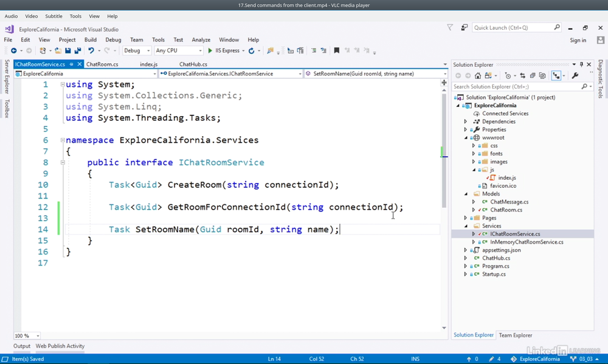
Task: Open the Build menu in Visual Studio
Action: pos(91,40)
